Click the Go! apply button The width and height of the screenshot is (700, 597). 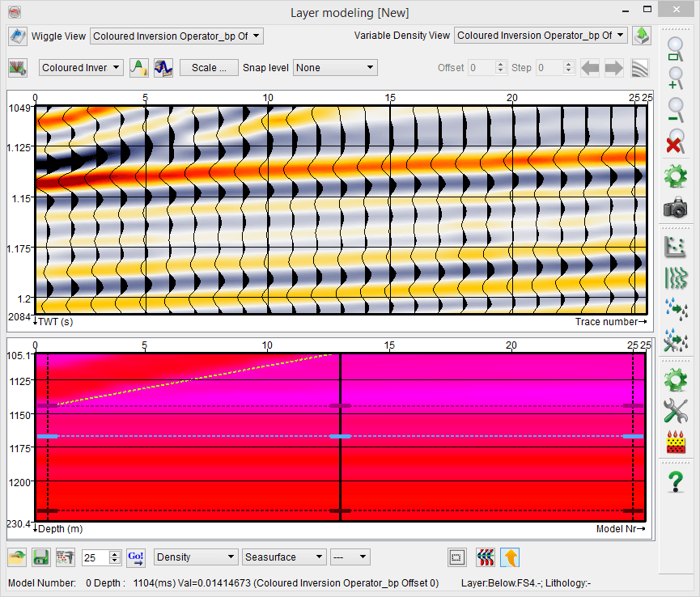coord(136,557)
